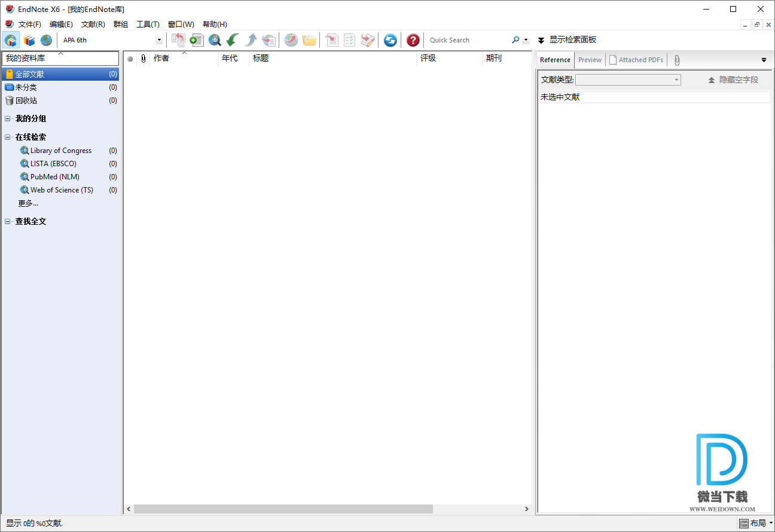Screen dimensions: 775x532
Task: Click the Find Full Text icon
Action: click(269, 40)
